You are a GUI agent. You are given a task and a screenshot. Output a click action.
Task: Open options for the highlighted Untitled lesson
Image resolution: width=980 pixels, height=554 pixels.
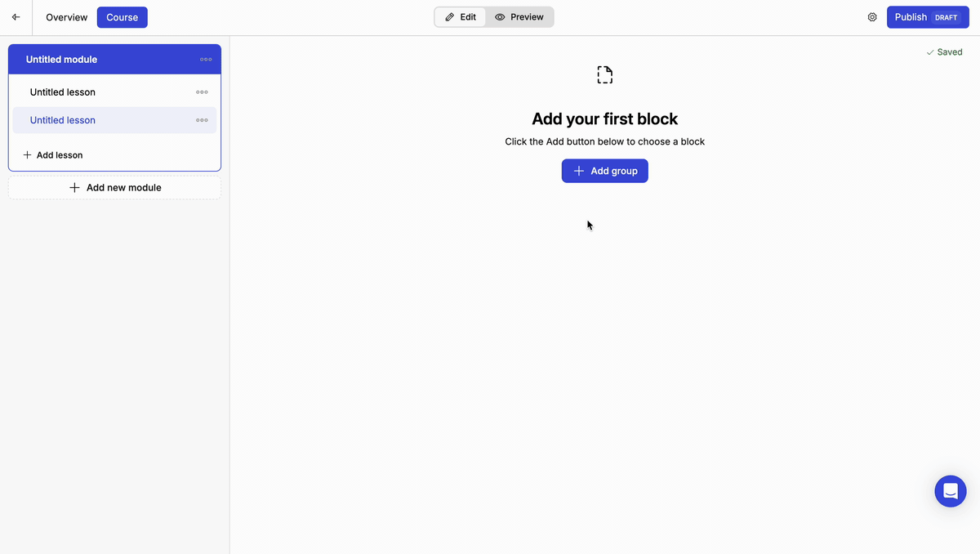coord(202,120)
